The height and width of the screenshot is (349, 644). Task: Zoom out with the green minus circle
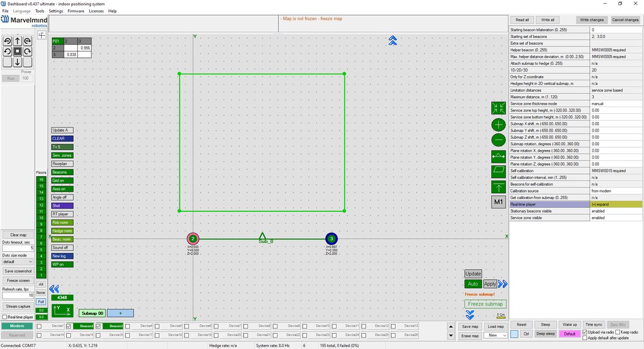(x=499, y=139)
